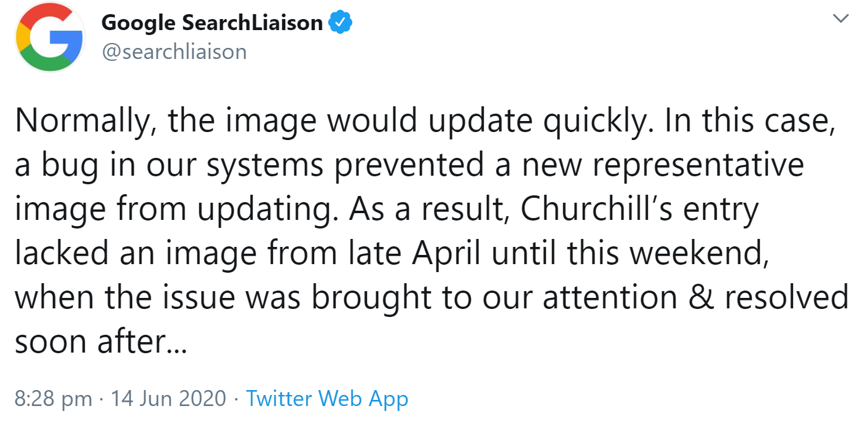Click the down arrow for more options
The height and width of the screenshot is (422, 868).
pos(840,18)
